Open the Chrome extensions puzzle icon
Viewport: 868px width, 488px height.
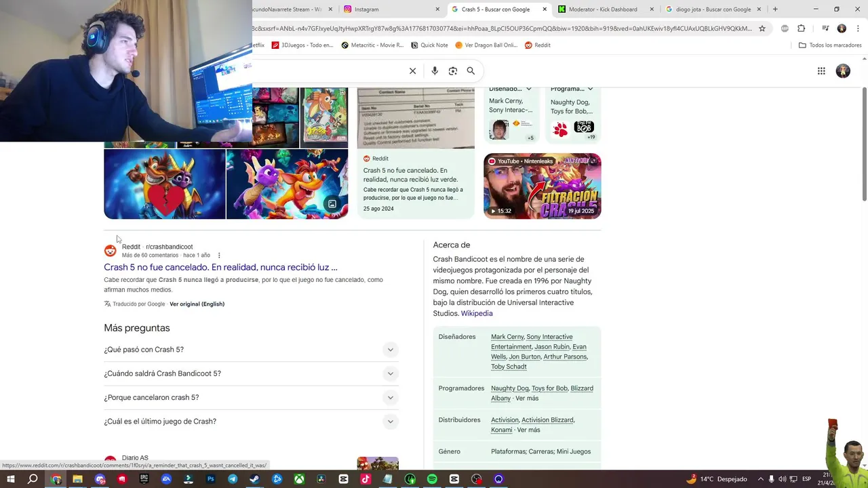pos(802,28)
